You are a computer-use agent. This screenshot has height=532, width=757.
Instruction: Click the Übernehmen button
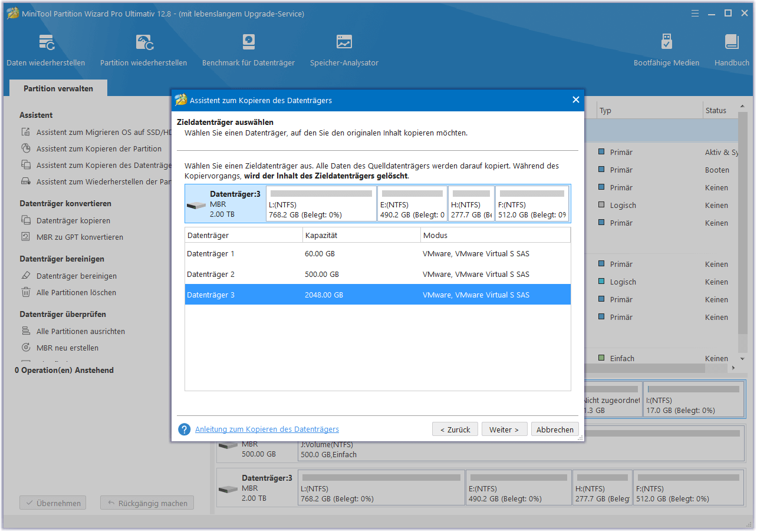pos(53,503)
